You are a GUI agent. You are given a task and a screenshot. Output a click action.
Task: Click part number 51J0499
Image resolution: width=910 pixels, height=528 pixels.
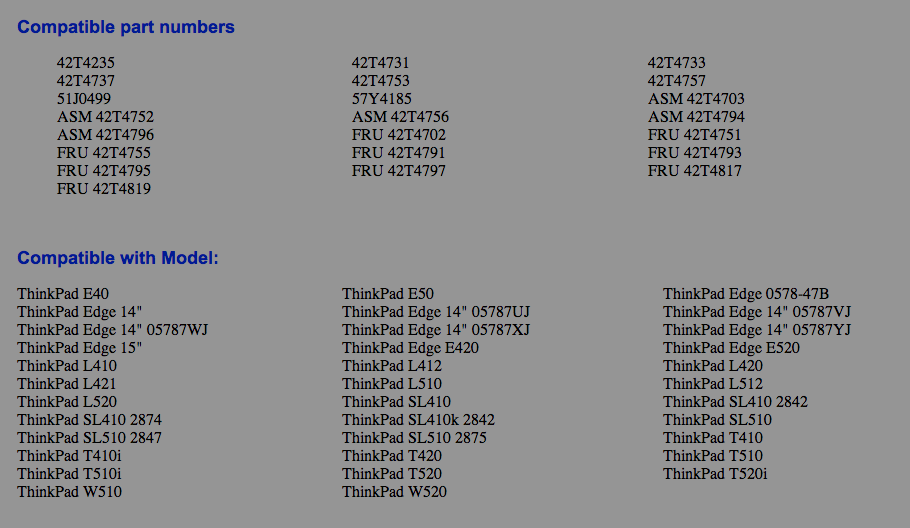coord(84,99)
